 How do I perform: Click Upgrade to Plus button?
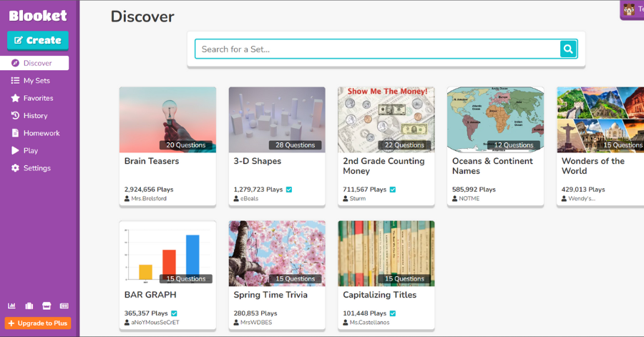pos(38,323)
